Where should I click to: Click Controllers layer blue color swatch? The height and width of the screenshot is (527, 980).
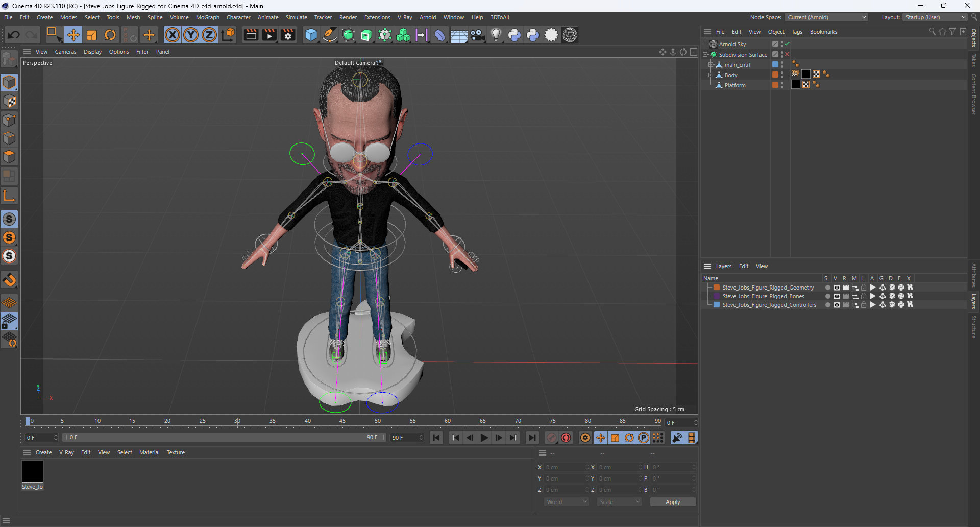tap(717, 305)
